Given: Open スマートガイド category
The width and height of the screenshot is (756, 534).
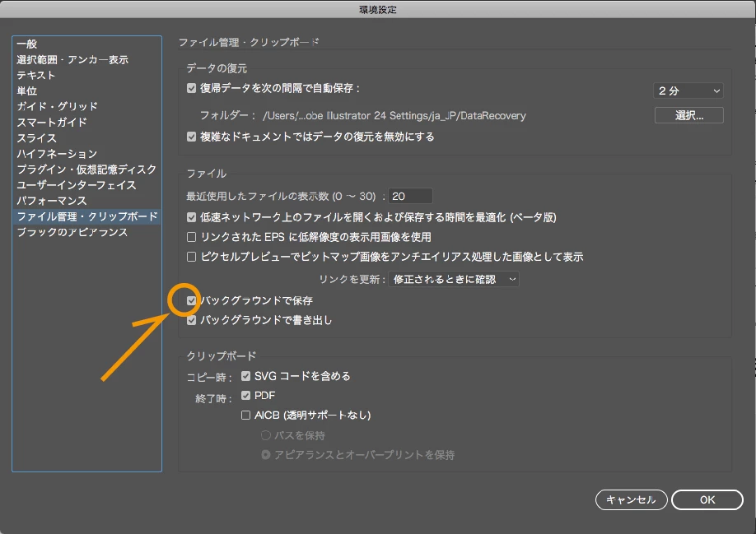Looking at the screenshot, I should [52, 123].
